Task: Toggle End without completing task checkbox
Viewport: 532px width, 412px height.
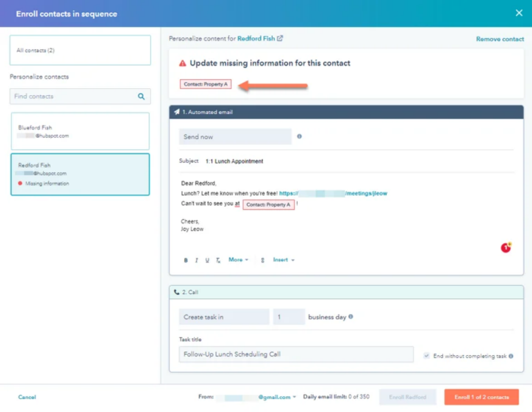Action: click(x=426, y=356)
